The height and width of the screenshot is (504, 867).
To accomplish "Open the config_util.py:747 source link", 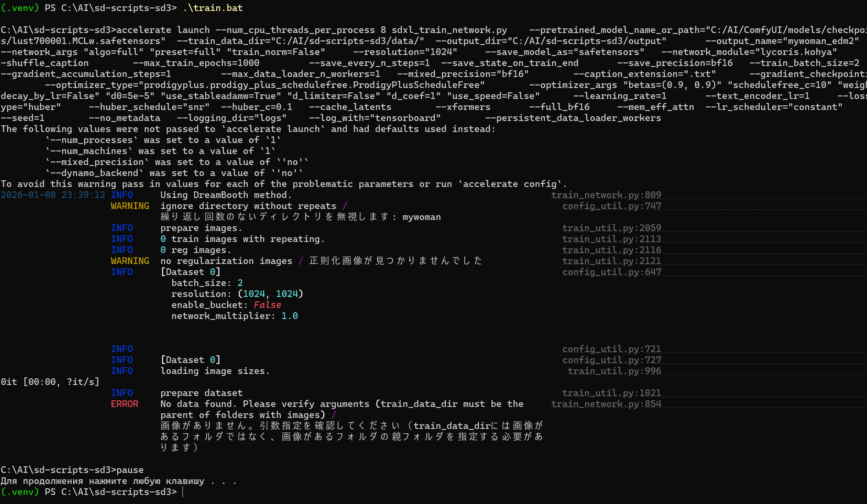I will pos(611,206).
